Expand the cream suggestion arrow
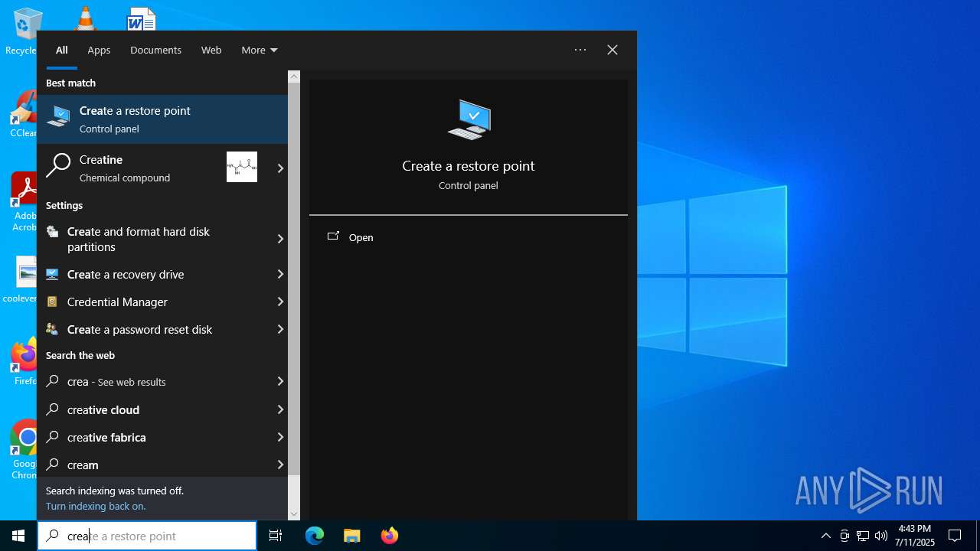 [280, 465]
